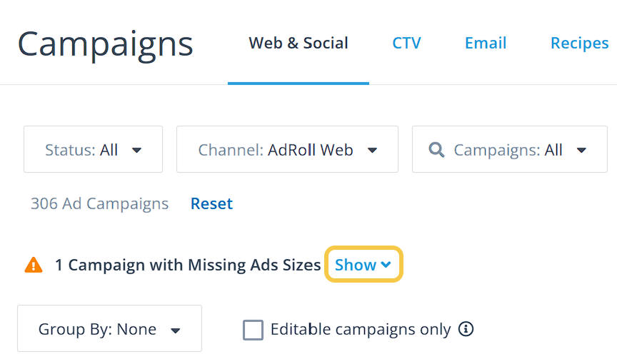The height and width of the screenshot is (364, 617).
Task: Open the Status: All dropdown
Action: [x=93, y=150]
